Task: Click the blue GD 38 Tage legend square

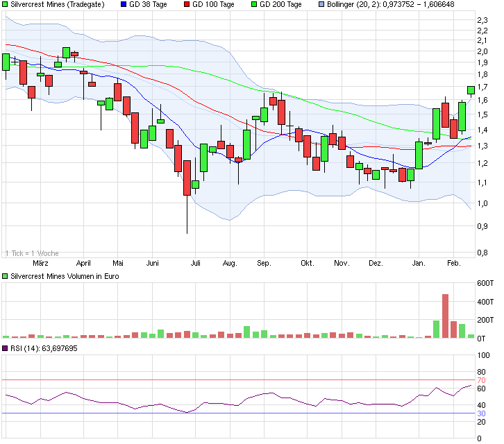Action: pyautogui.click(x=124, y=4)
